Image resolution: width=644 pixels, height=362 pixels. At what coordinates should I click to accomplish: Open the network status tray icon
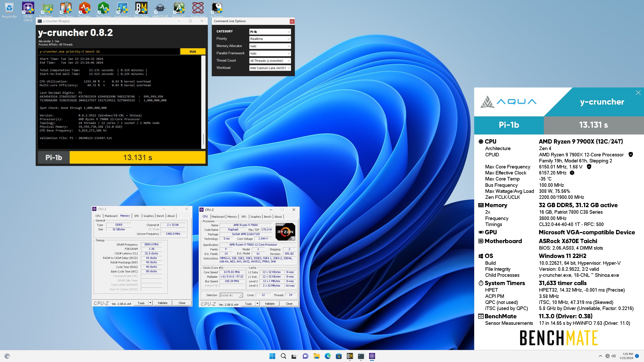pos(608,356)
